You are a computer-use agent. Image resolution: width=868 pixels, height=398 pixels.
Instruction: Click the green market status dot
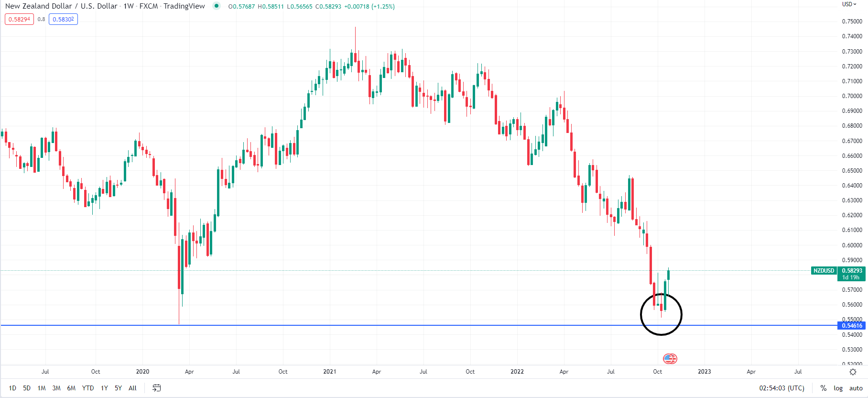[217, 6]
